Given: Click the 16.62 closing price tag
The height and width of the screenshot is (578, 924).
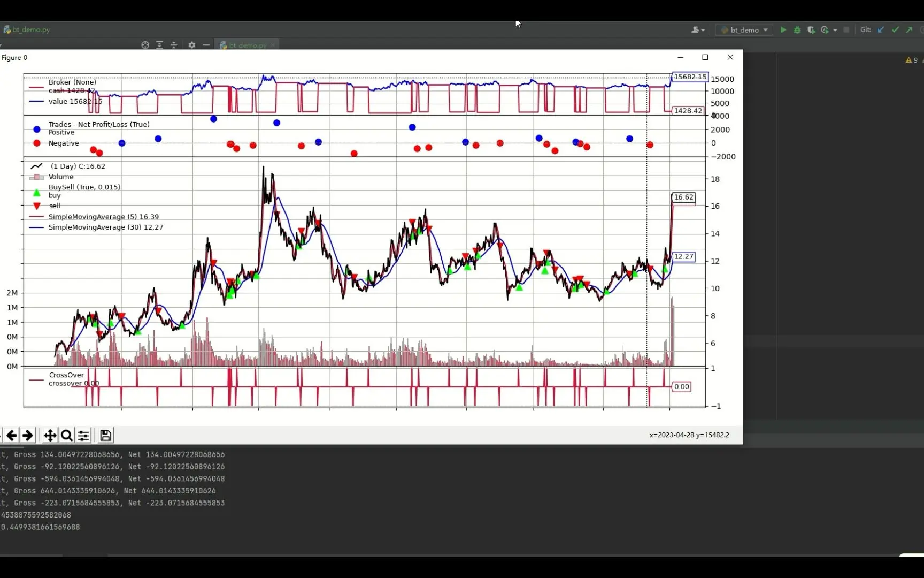Looking at the screenshot, I should pos(684,197).
